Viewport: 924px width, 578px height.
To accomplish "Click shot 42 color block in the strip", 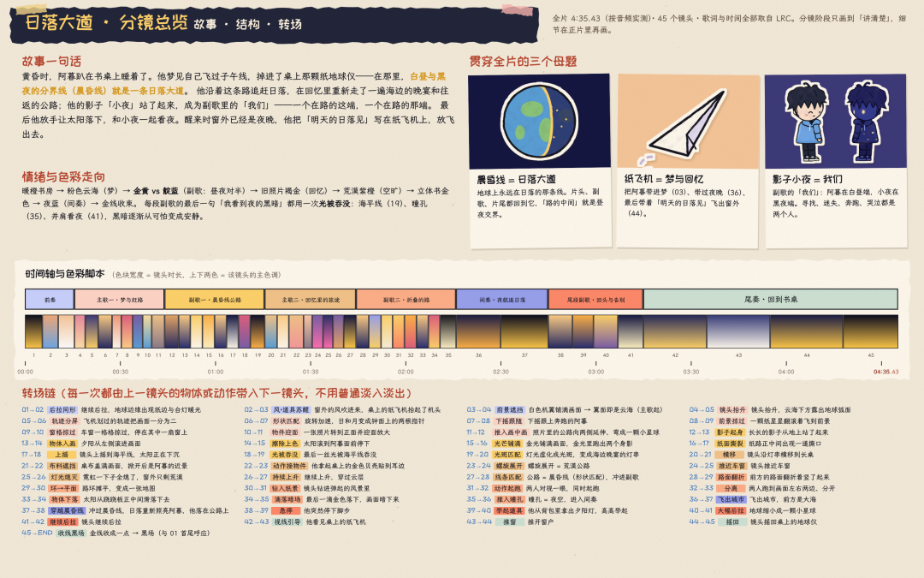I will coord(675,331).
